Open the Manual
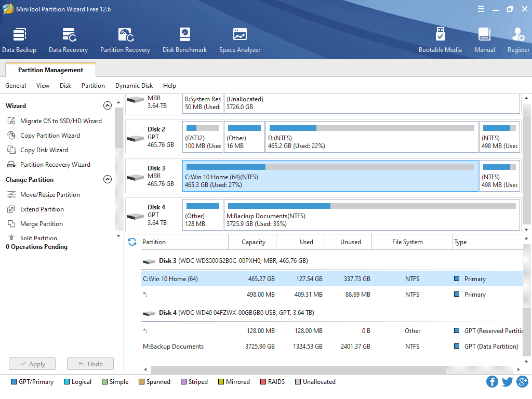This screenshot has width=532, height=399. (x=484, y=41)
